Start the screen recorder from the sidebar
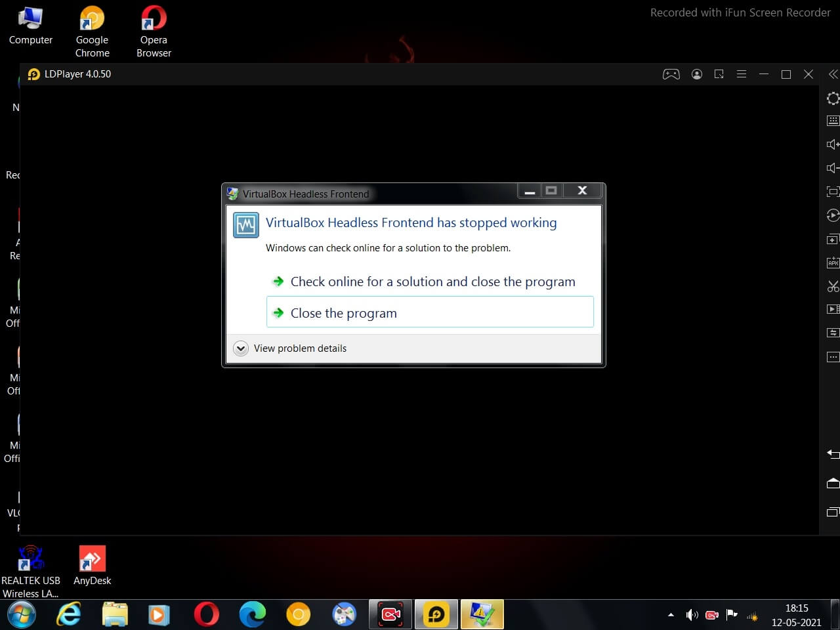This screenshot has height=630, width=840. click(832, 308)
